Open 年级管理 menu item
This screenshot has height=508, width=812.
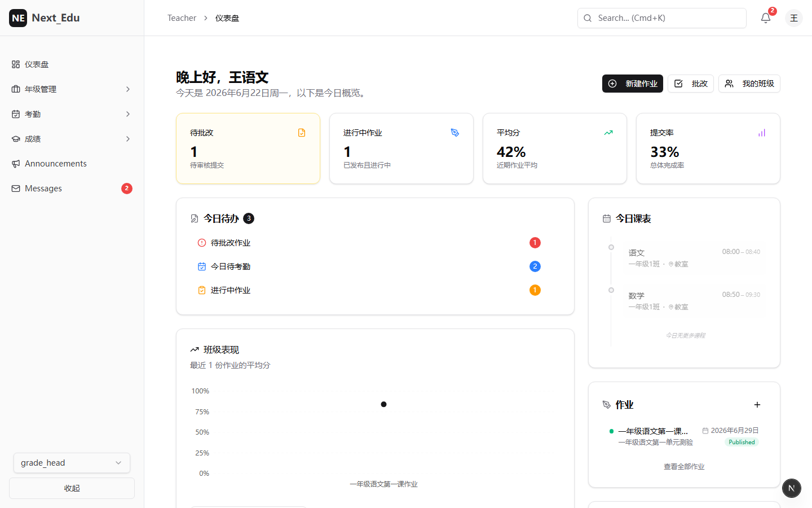click(x=72, y=89)
